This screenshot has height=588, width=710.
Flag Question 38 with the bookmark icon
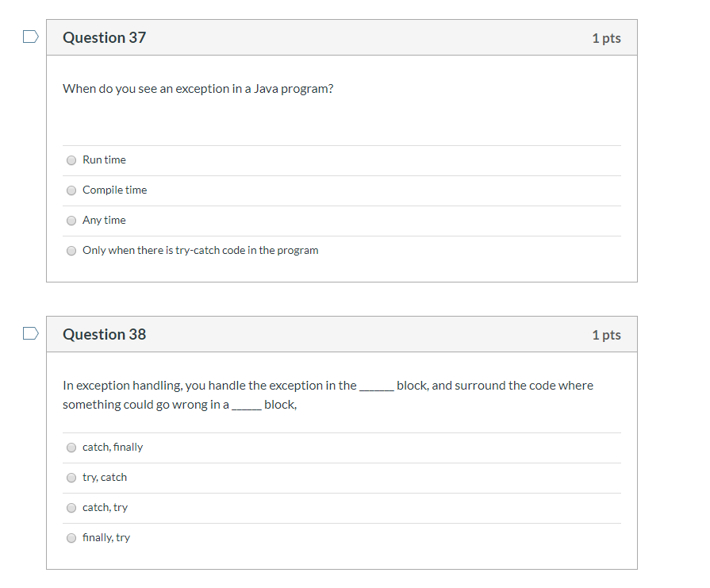tap(31, 333)
